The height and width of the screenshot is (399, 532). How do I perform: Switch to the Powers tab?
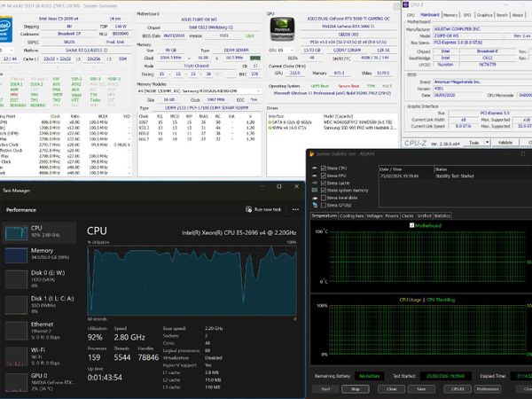pyautogui.click(x=392, y=215)
